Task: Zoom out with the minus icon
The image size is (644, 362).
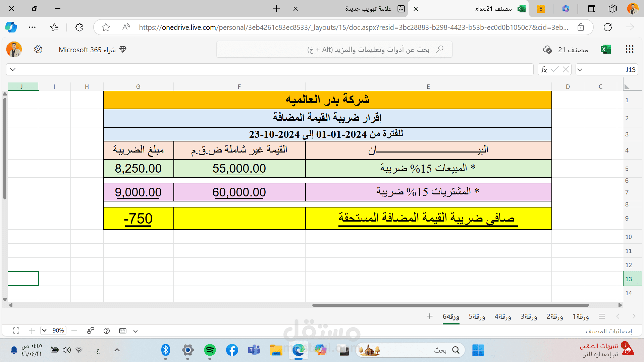Action: [x=74, y=331]
